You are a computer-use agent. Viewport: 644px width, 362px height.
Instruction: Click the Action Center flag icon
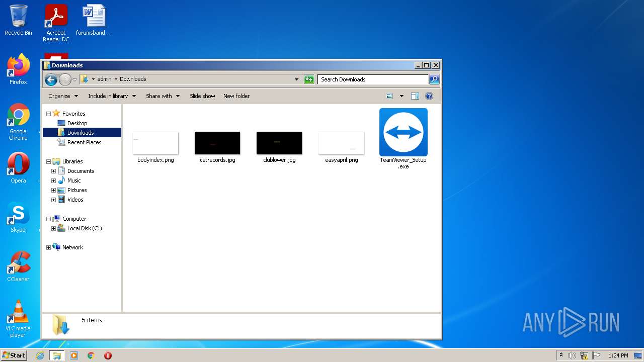tap(596, 355)
